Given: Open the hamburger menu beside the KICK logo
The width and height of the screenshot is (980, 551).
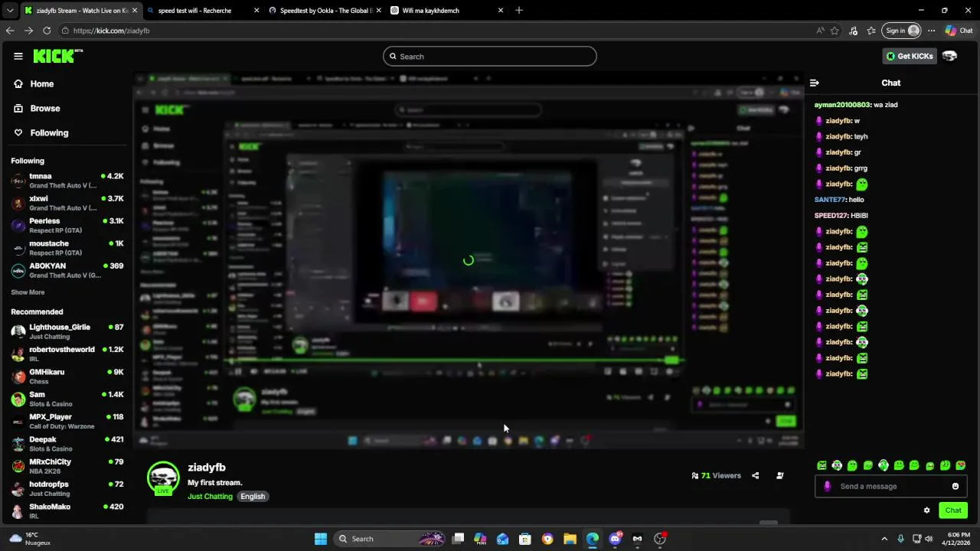Looking at the screenshot, I should click(18, 56).
